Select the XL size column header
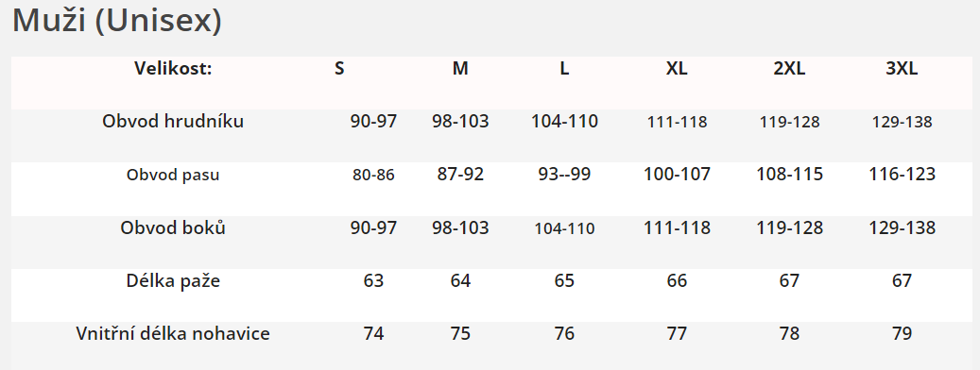Screen dimensions: 980x370 click(x=677, y=69)
